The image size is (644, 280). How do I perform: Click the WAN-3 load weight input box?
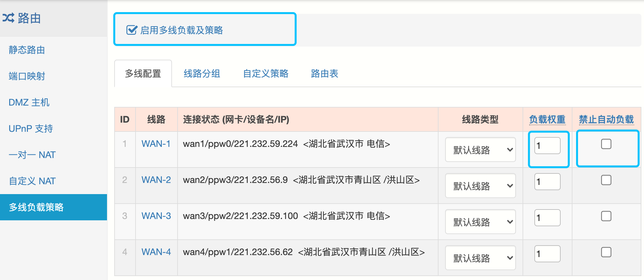[547, 218]
